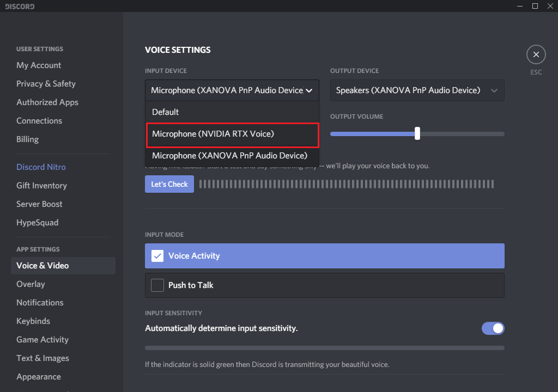Go to Server Boost
This screenshot has height=392, width=558.
(39, 204)
